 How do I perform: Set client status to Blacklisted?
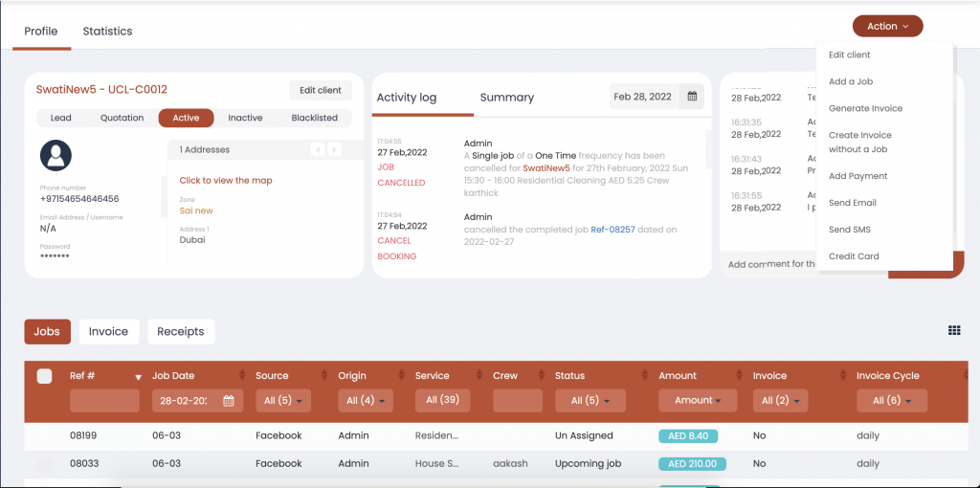point(314,118)
